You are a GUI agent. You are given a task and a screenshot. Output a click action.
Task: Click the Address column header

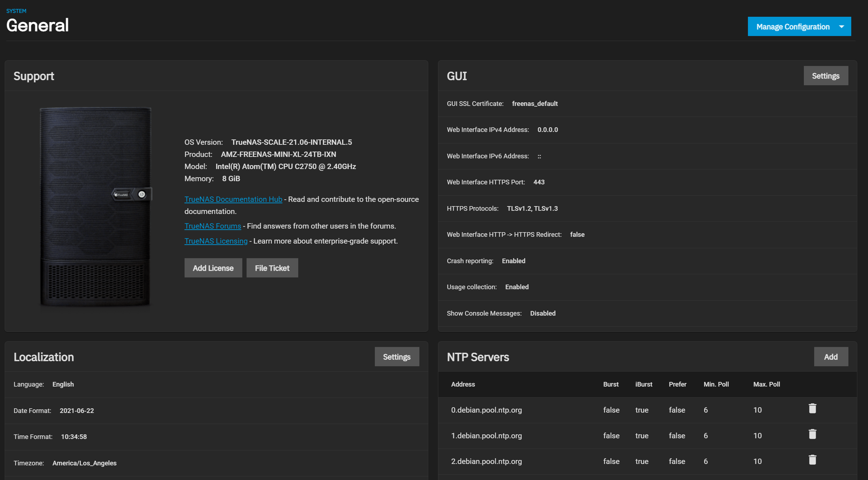(x=463, y=384)
